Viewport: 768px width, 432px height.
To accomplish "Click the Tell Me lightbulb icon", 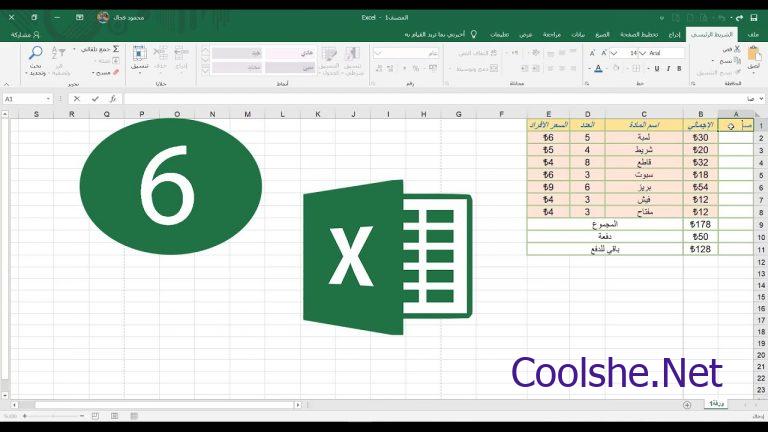I will pos(474,34).
